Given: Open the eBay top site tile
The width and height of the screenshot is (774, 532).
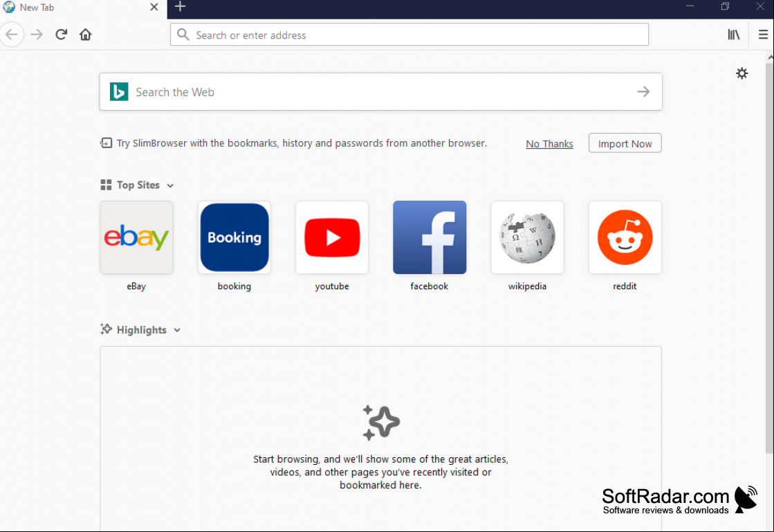Looking at the screenshot, I should pos(137,237).
